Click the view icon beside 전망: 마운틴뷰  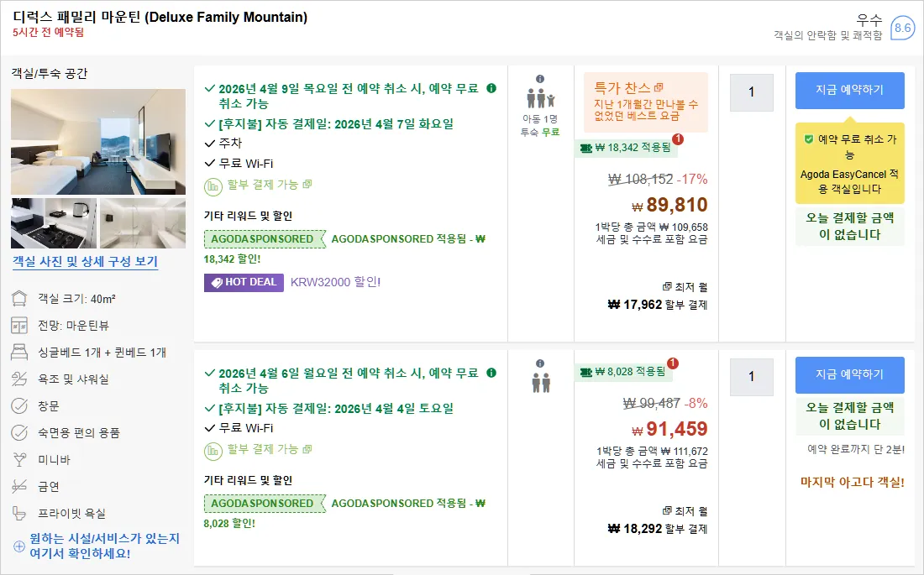click(x=19, y=325)
